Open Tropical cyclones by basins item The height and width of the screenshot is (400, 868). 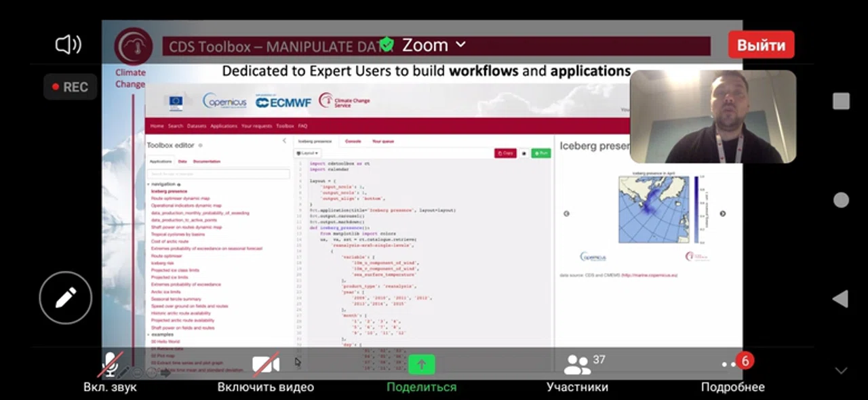pos(178,234)
